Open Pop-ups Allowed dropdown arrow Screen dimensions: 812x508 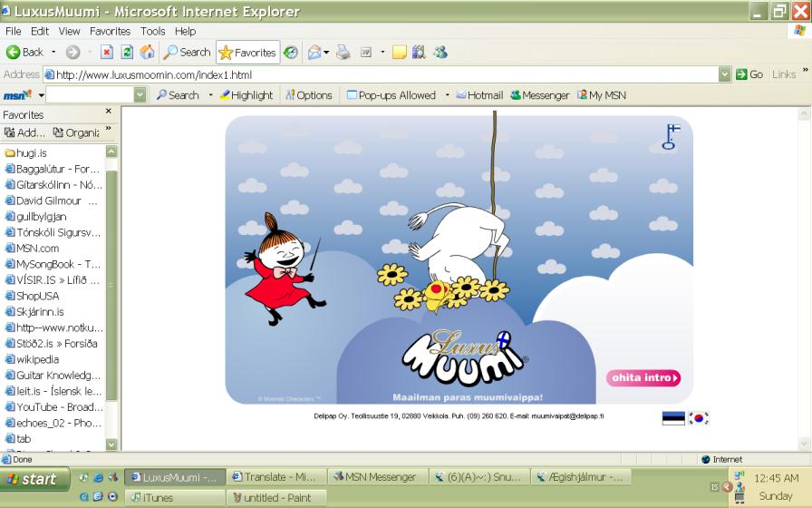tap(447, 95)
